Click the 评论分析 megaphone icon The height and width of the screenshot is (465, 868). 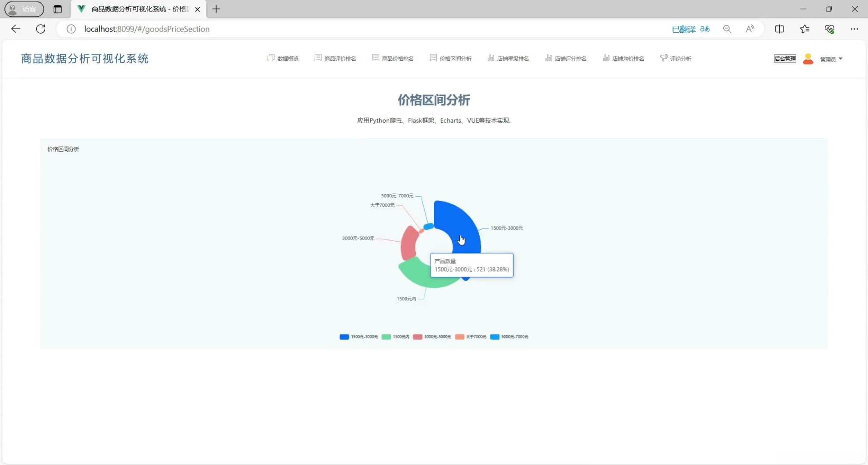click(x=663, y=58)
